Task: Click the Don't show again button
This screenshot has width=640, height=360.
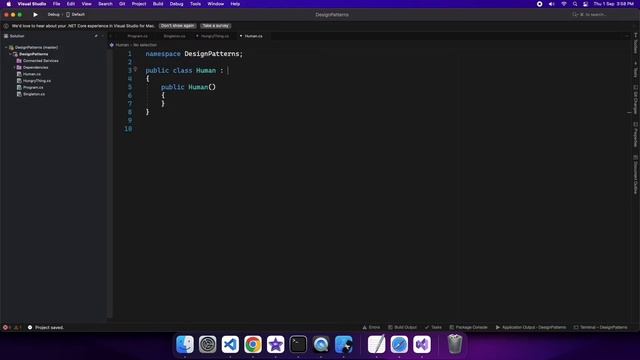Action: 177,26
